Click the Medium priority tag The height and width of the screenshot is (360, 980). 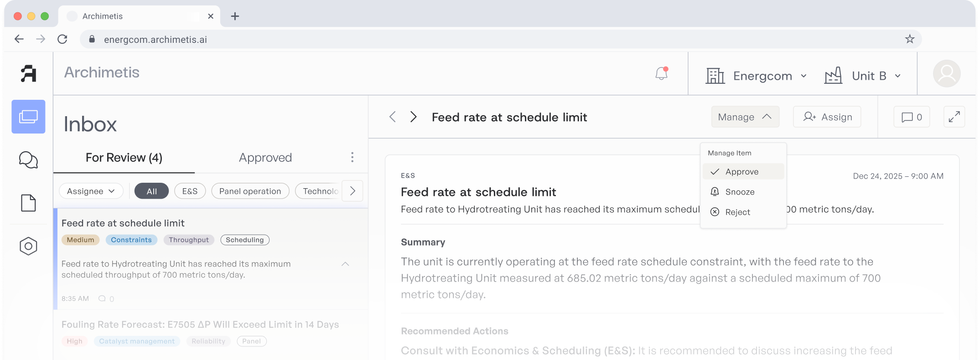(x=80, y=240)
